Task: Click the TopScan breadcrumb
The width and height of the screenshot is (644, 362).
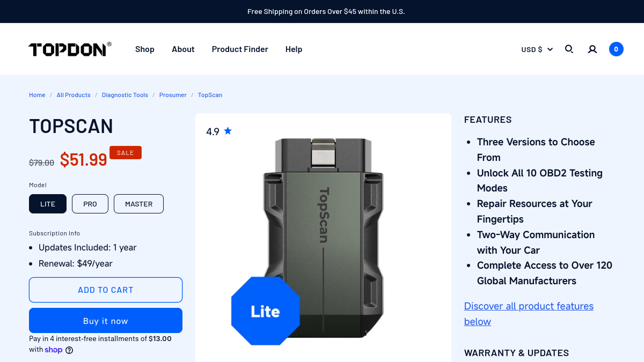Action: coord(210,95)
